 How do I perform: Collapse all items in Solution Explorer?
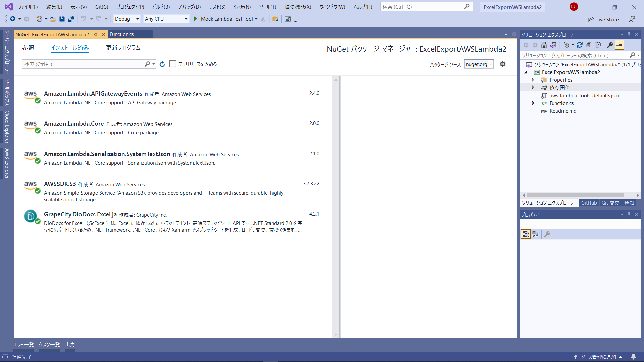point(589,45)
